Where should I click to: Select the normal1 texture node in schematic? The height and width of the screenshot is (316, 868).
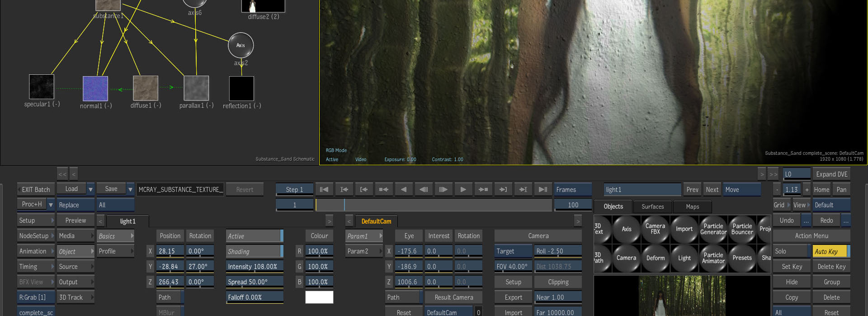(95, 88)
